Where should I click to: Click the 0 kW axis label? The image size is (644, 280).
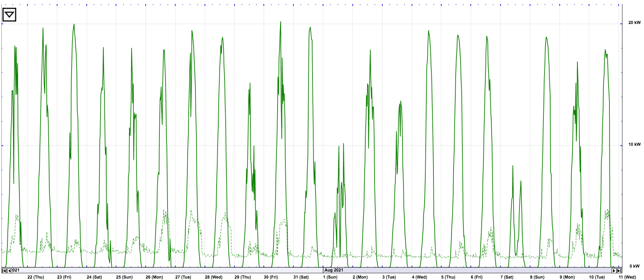tap(635, 266)
